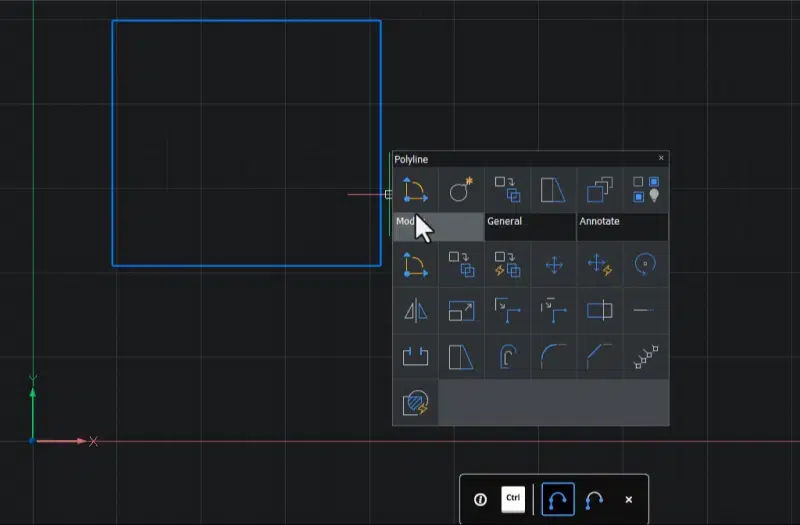Image resolution: width=800 pixels, height=525 pixels.
Task: Click the hatch with lightning bolt icon
Action: (415, 403)
